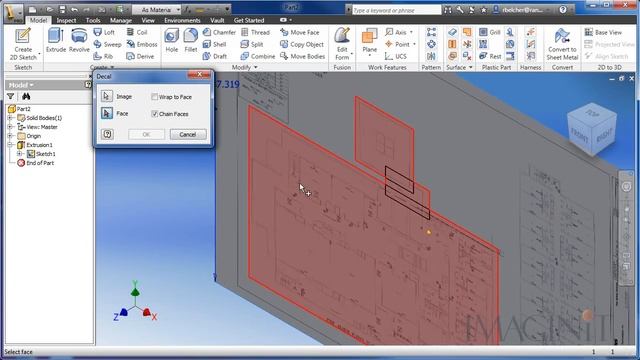
Task: Select the Thread tool
Action: [x=255, y=32]
